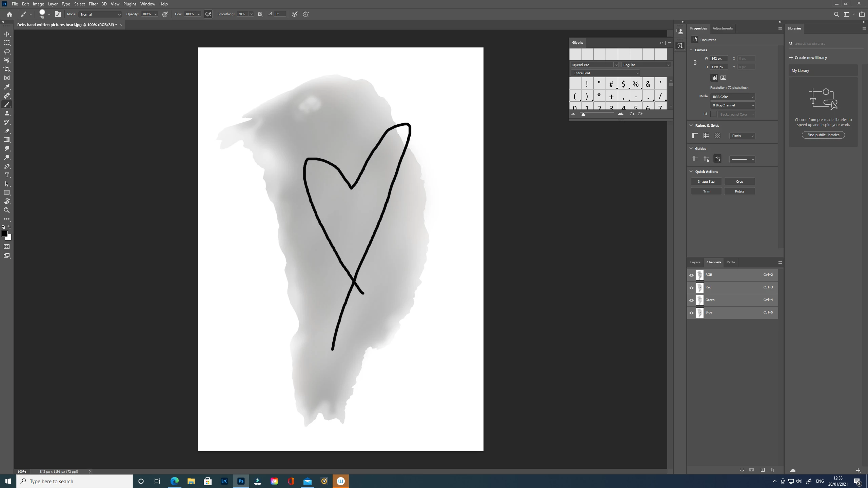
Task: Select the Eraser tool
Action: click(7, 131)
